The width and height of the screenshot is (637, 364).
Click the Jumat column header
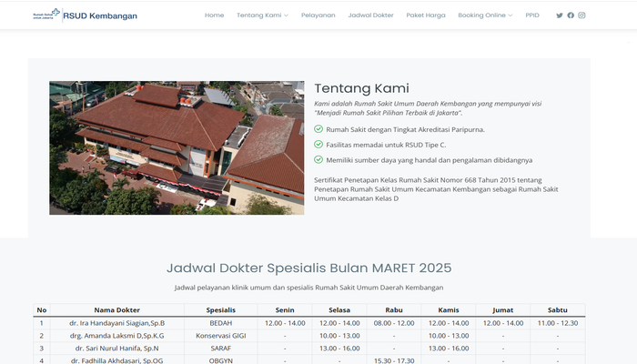[x=503, y=310]
